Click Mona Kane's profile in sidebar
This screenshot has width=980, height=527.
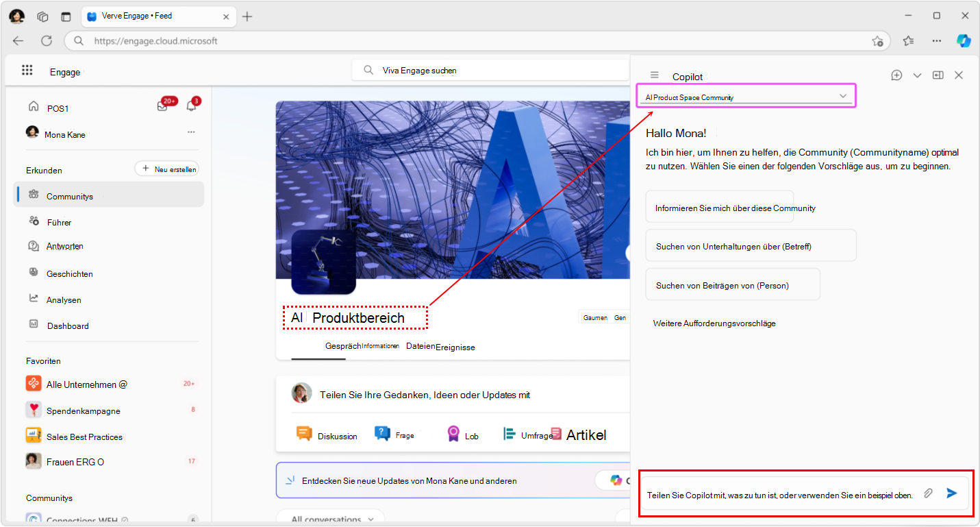click(x=55, y=133)
